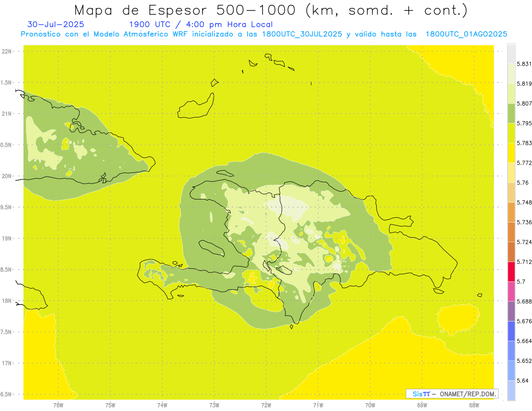The height and width of the screenshot is (411, 532).
Task: Pick the red swatch in the colorbar
Action: point(511,271)
